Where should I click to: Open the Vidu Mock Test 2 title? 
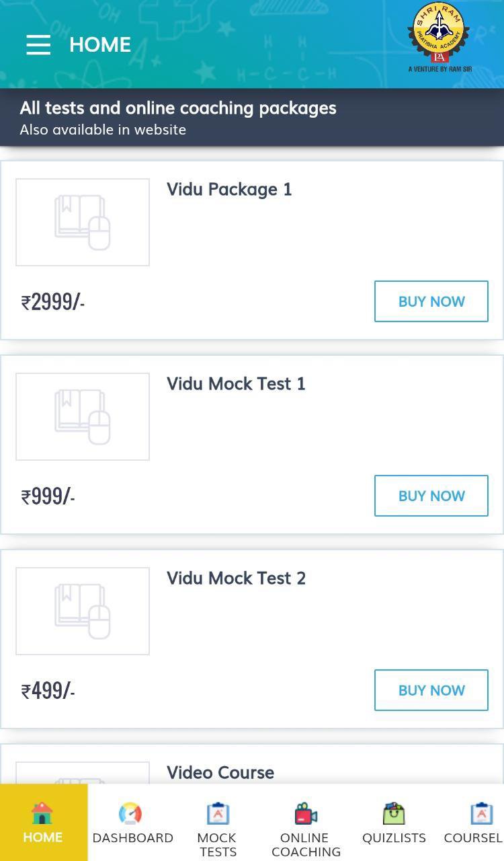[236, 578]
